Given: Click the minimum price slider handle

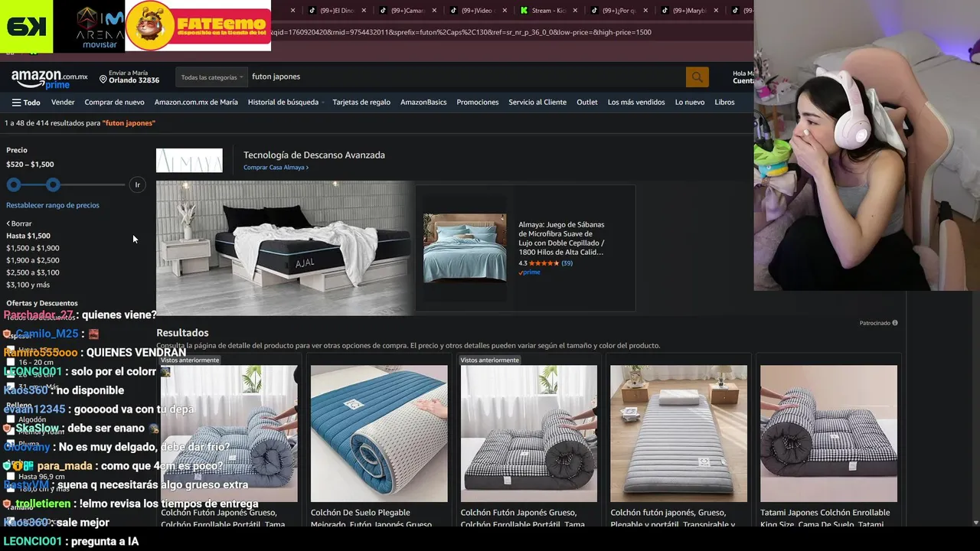Looking at the screenshot, I should [14, 184].
